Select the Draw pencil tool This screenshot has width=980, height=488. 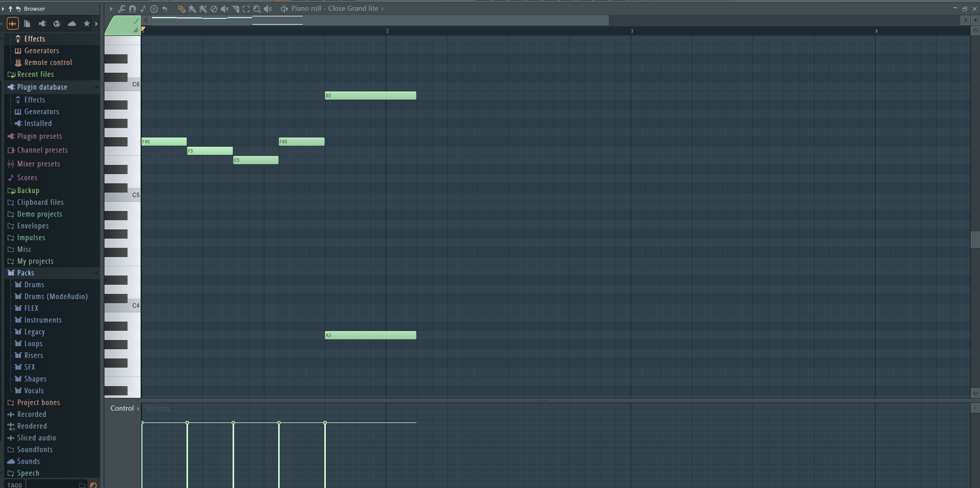coord(181,9)
